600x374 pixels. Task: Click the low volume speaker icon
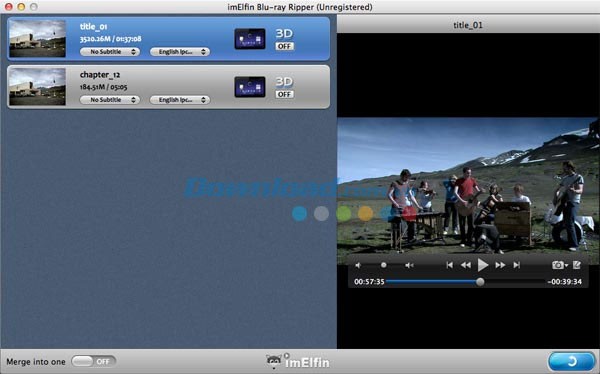(358, 265)
